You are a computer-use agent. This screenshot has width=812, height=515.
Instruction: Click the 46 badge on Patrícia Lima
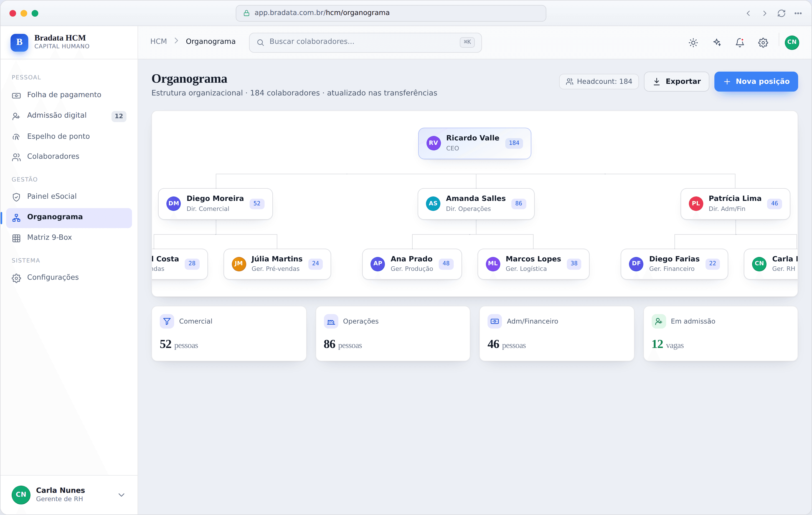774,203
